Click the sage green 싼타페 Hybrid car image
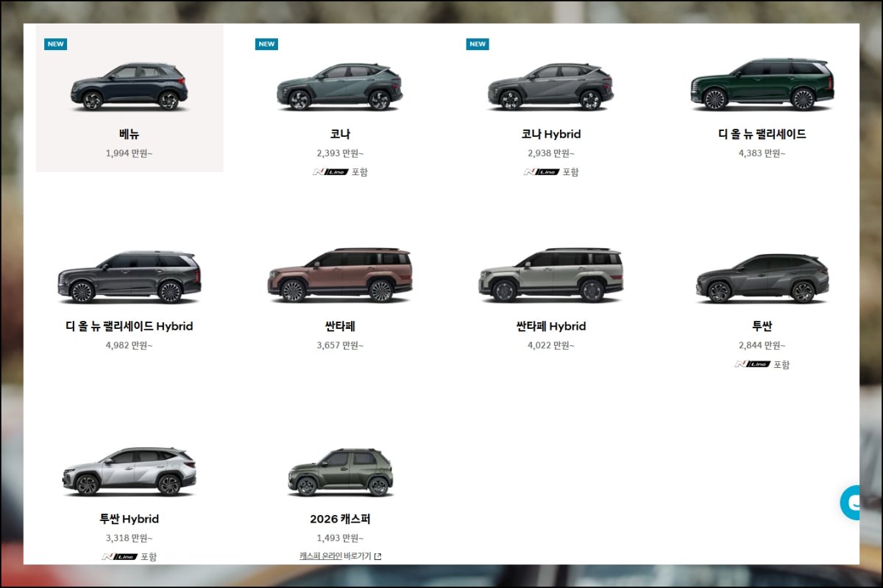Image resolution: width=883 pixels, height=588 pixels. click(x=551, y=275)
